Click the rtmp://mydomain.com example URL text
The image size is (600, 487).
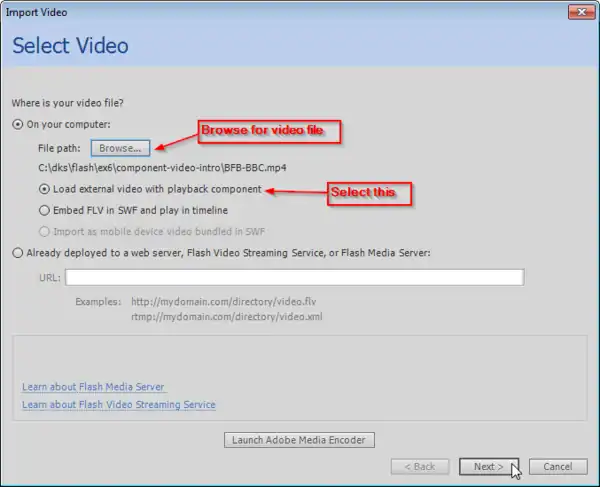click(226, 317)
